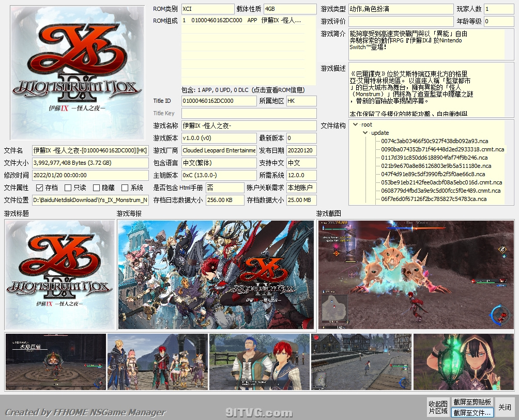Open the 游戏海报 poster image
The width and height of the screenshot is (519, 420).
pos(216,275)
